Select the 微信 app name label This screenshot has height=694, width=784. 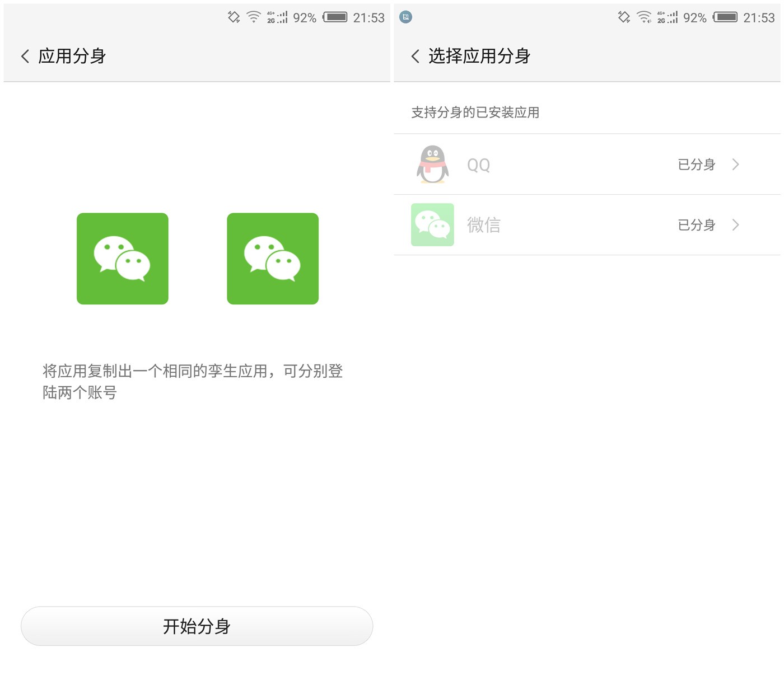484,225
